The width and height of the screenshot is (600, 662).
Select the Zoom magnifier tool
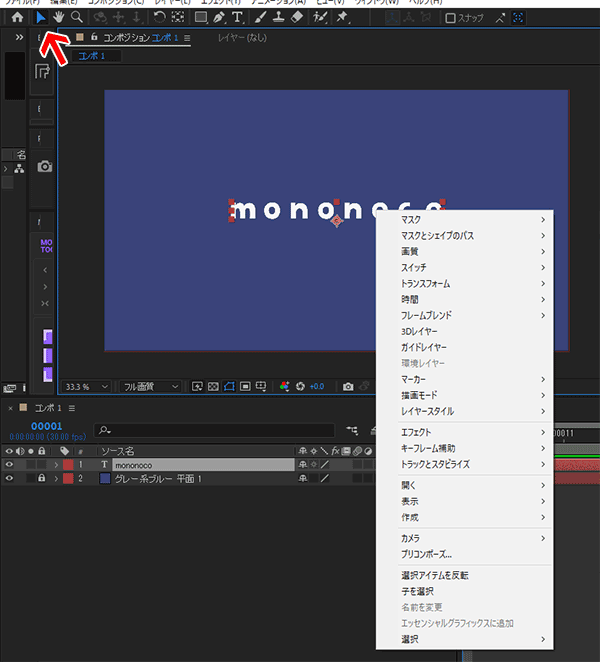[x=76, y=17]
